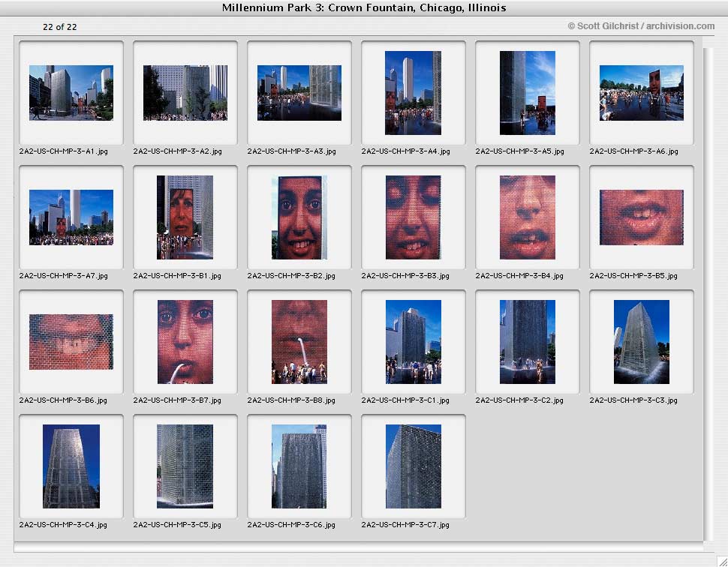Select thumbnail 2A2-US-CH-MP-3-B1.jpg
728x567 pixels.
(185, 217)
